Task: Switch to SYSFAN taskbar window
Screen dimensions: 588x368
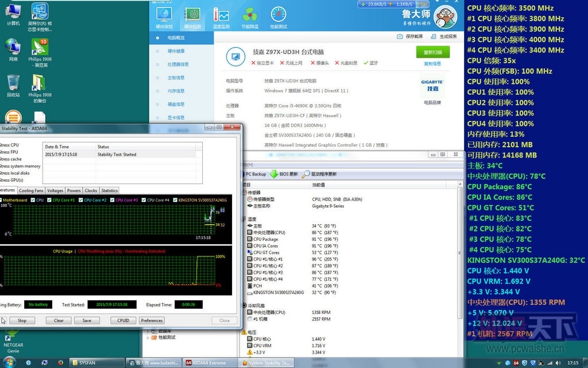Action: (96, 363)
